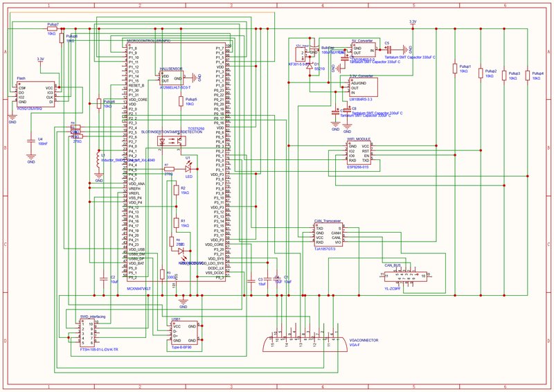The height and width of the screenshot is (392, 554).
Task: Click the DCDC_LX pin name
Action: coord(216,268)
